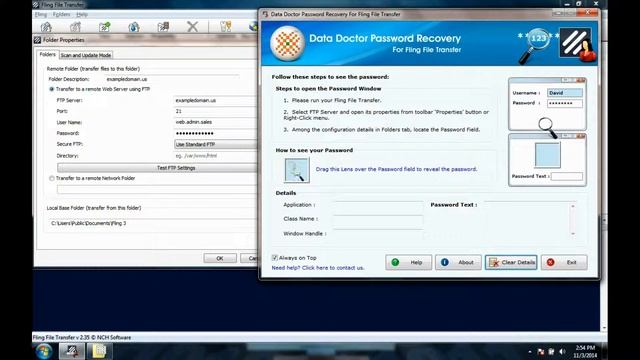Viewport: 640px width, 360px height.
Task: Open the Secure FTP dropdown
Action: pos(216,144)
